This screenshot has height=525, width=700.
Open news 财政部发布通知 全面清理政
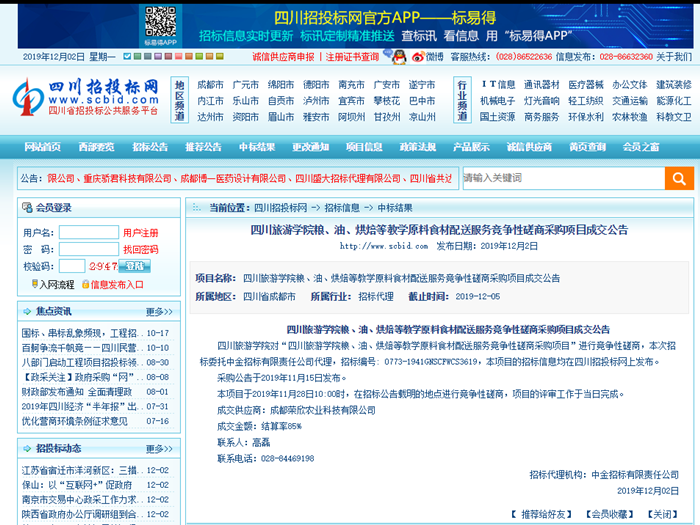(x=77, y=392)
